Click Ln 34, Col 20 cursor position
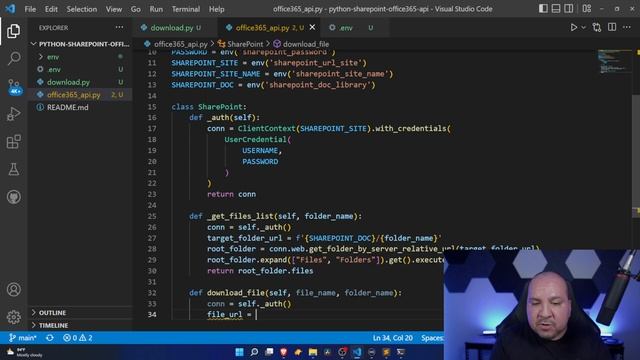The height and width of the screenshot is (360, 640). (x=392, y=338)
